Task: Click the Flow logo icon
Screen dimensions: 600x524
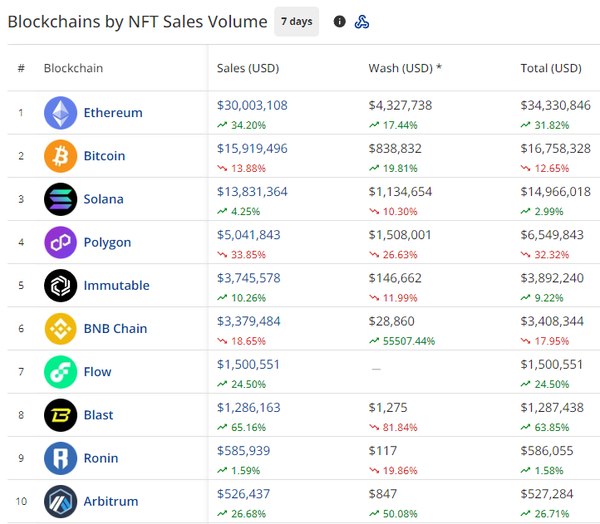Action: pos(60,372)
